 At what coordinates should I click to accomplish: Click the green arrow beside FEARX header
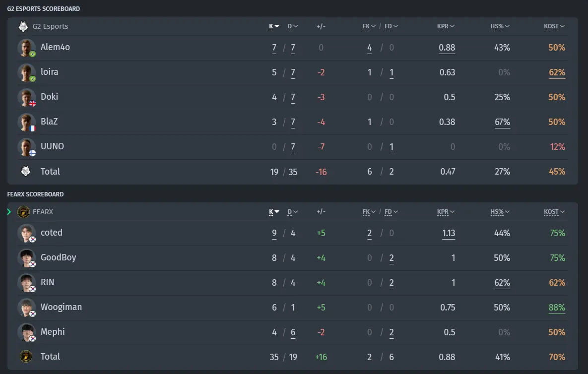coord(9,212)
